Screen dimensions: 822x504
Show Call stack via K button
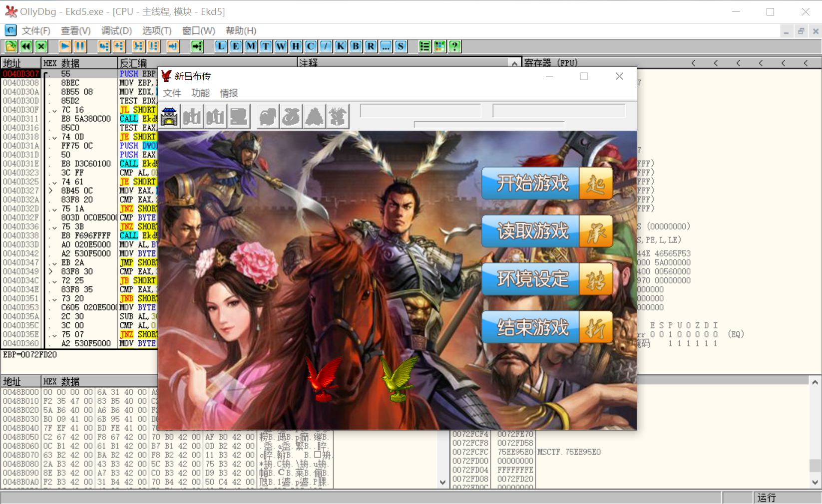[341, 46]
